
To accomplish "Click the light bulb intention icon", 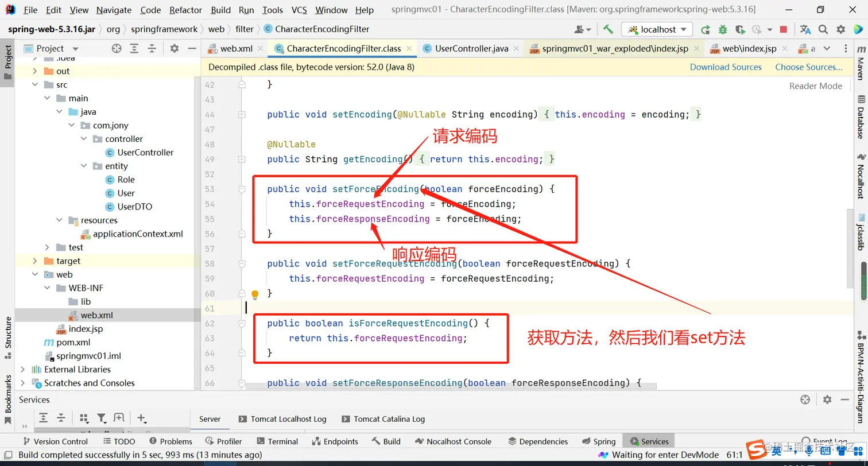I will tap(255, 294).
